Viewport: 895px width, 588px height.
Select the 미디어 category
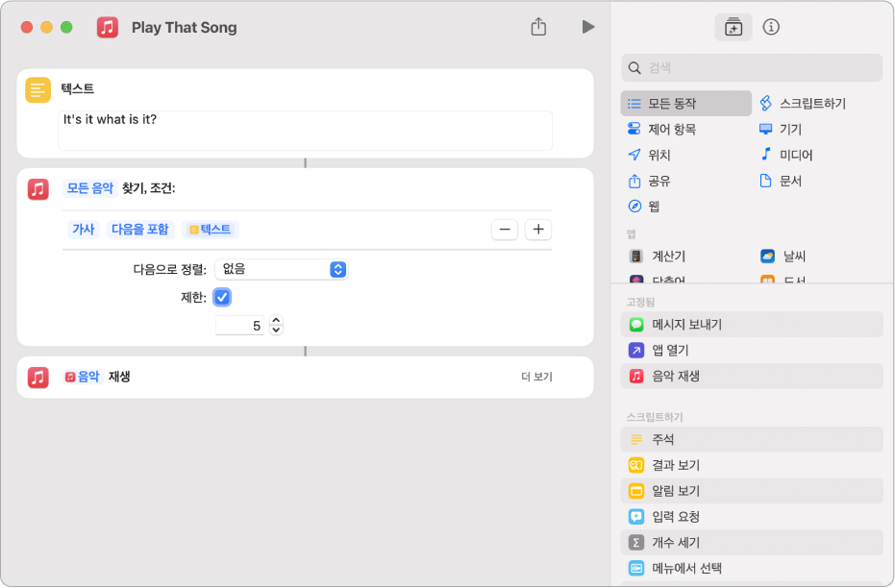coord(786,155)
